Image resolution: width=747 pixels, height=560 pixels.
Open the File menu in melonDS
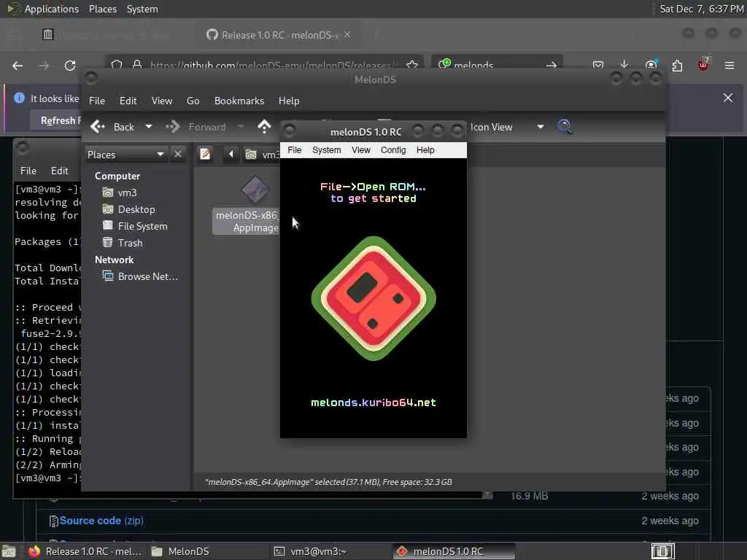295,150
